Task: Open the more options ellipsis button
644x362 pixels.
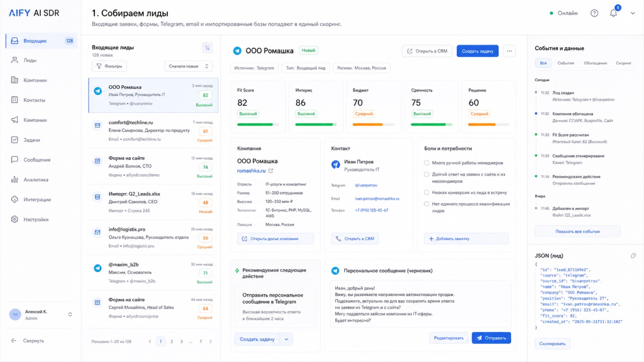Action: [509, 51]
